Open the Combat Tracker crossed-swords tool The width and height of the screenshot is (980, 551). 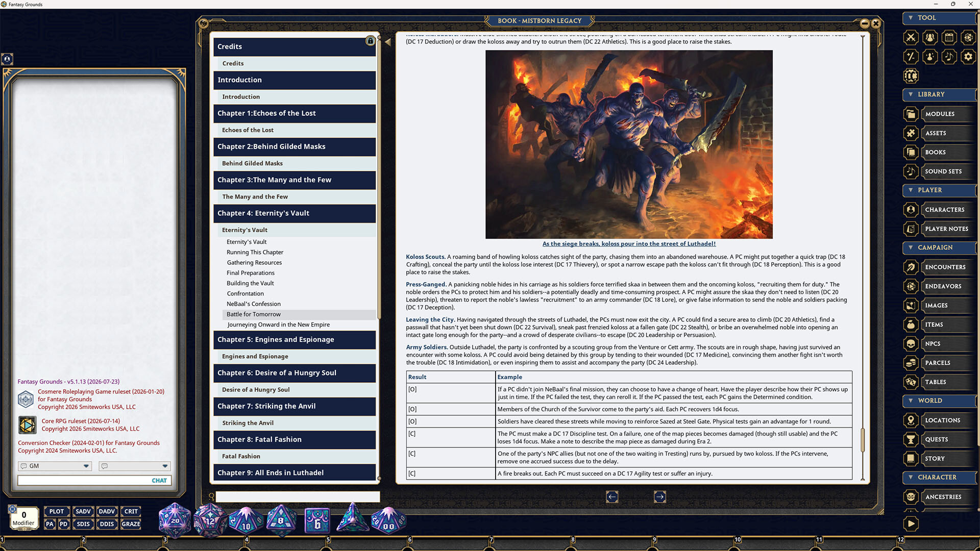(911, 37)
